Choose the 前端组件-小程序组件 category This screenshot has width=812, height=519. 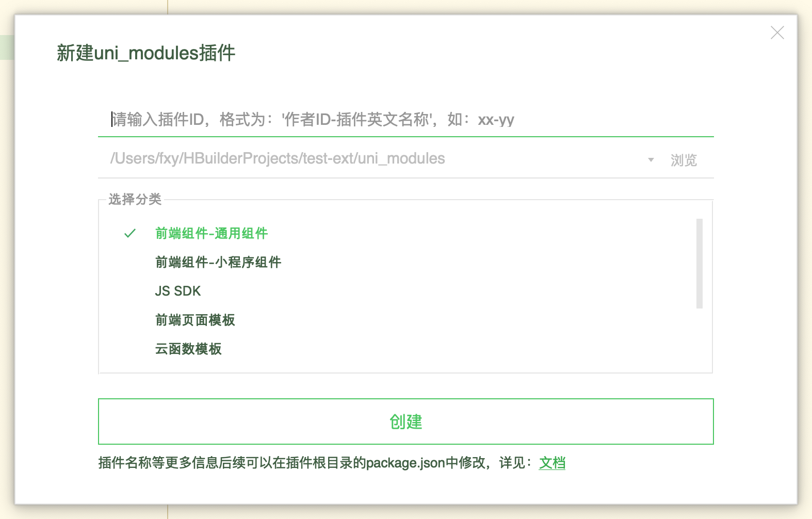[x=218, y=262]
